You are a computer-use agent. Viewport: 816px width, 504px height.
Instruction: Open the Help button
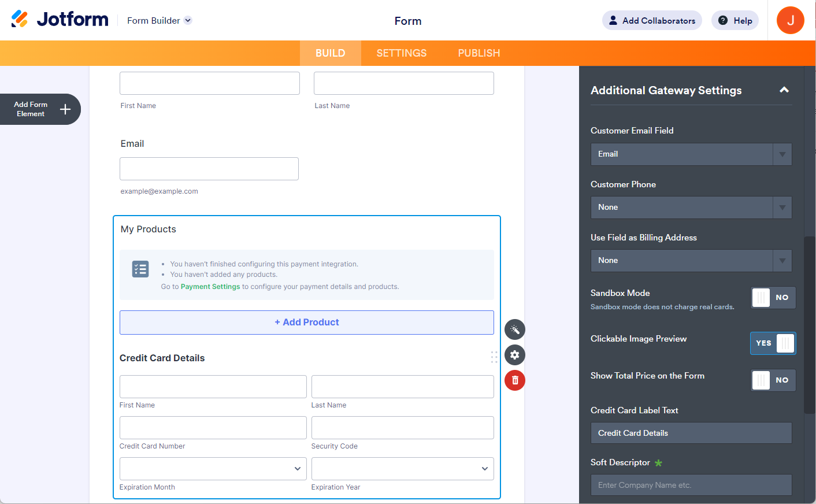point(735,20)
